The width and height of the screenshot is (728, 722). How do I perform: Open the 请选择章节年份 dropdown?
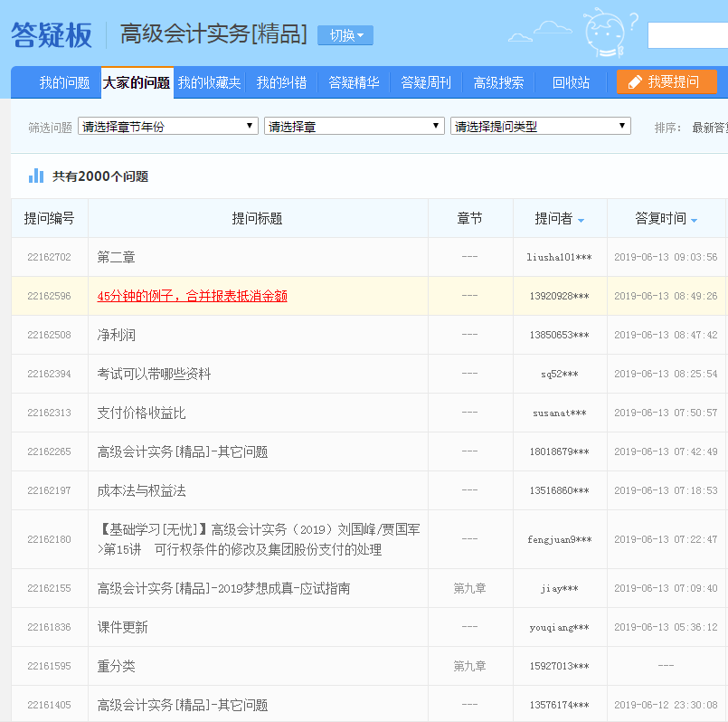tap(168, 127)
